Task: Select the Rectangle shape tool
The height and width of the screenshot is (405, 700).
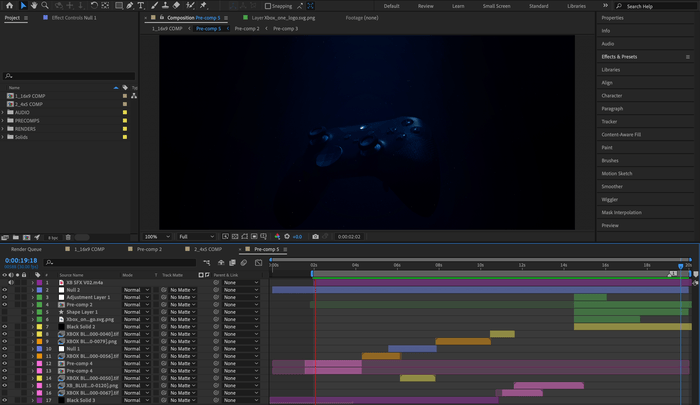Action: [x=119, y=5]
